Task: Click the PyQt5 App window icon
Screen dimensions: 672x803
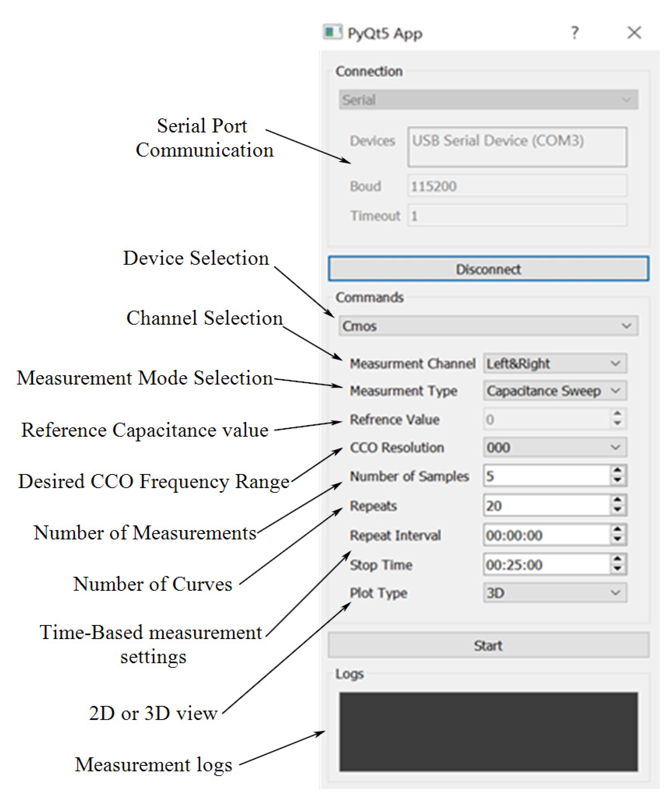Action: pyautogui.click(x=332, y=32)
